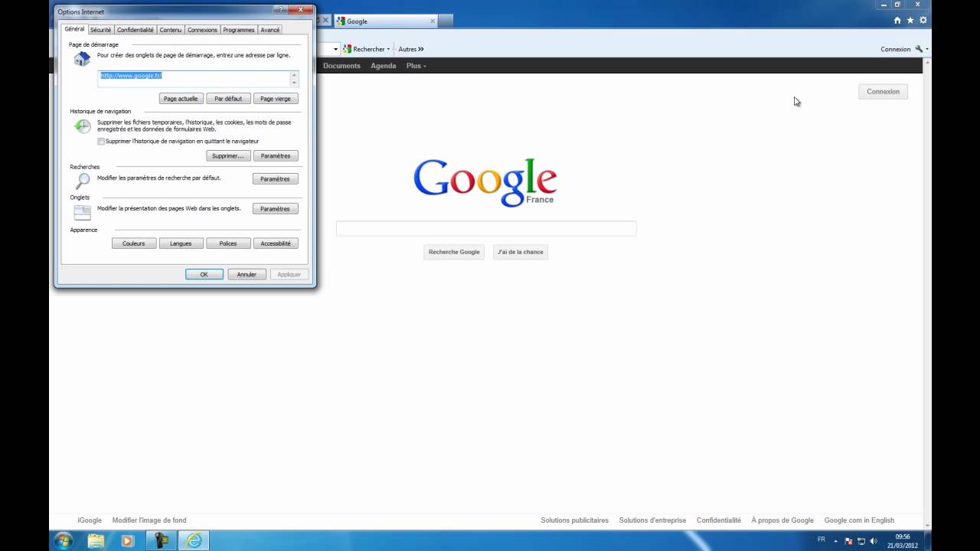Click the page scrollbar down arrow
The width and height of the screenshot is (980, 551).
928,526
